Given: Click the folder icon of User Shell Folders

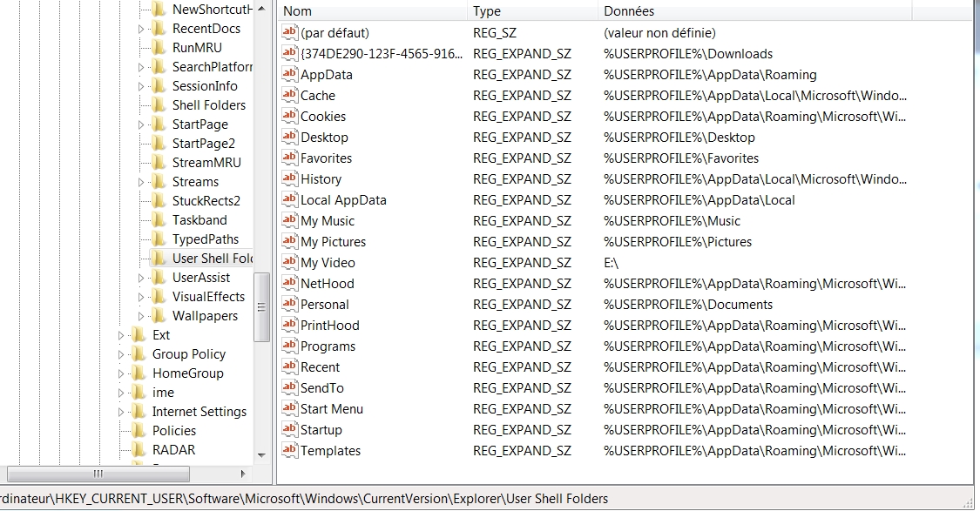Looking at the screenshot, I should click(160, 259).
